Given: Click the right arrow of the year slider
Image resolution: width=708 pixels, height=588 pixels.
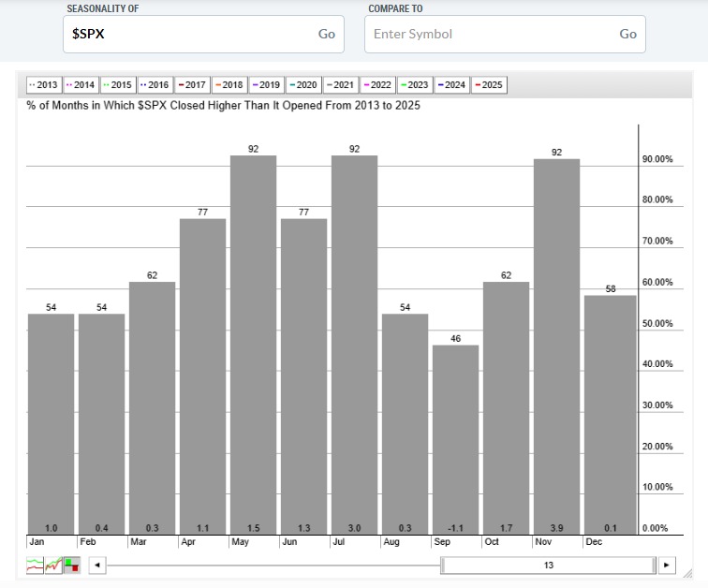Looking at the screenshot, I should pyautogui.click(x=666, y=566).
